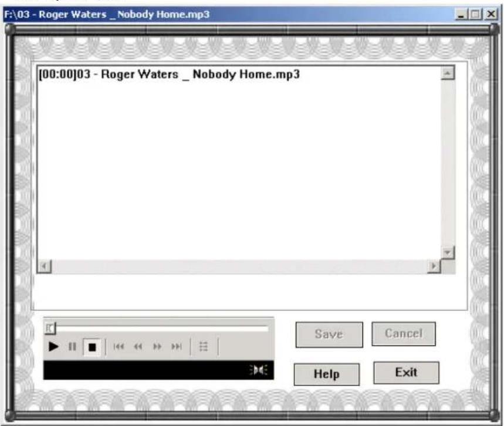Fast forward the current track
504x426 pixels.
157,347
